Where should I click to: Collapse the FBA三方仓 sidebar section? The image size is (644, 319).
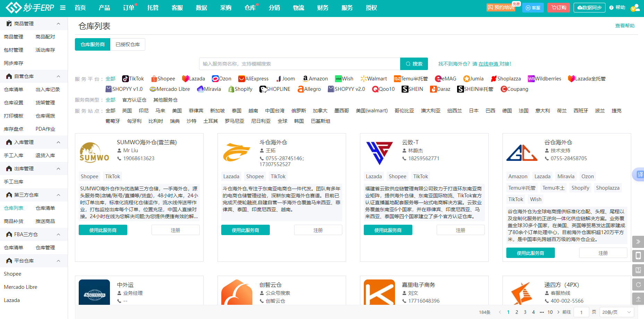point(58,234)
